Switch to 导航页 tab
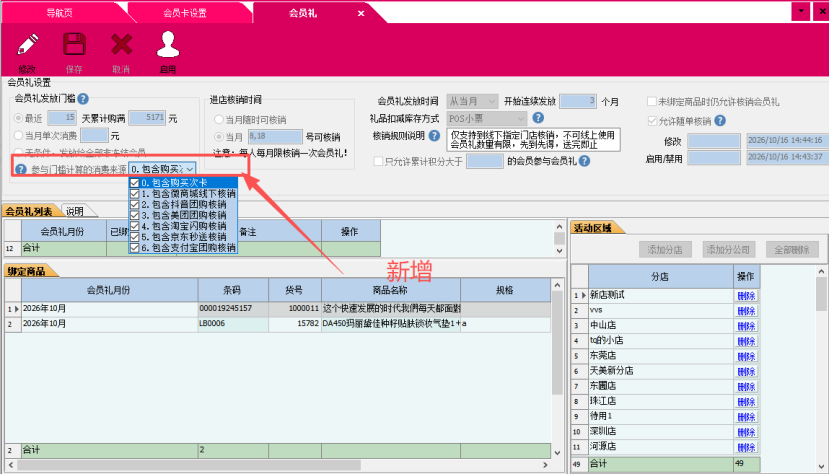Image resolution: width=829 pixels, height=474 pixels. point(59,13)
